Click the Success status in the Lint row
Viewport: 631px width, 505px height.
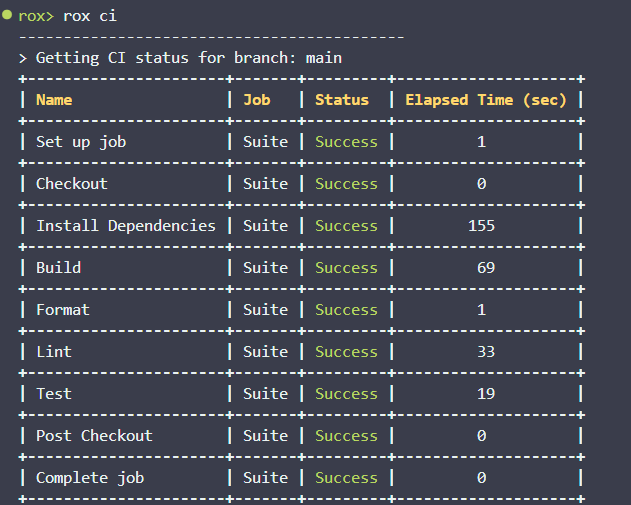coord(346,352)
